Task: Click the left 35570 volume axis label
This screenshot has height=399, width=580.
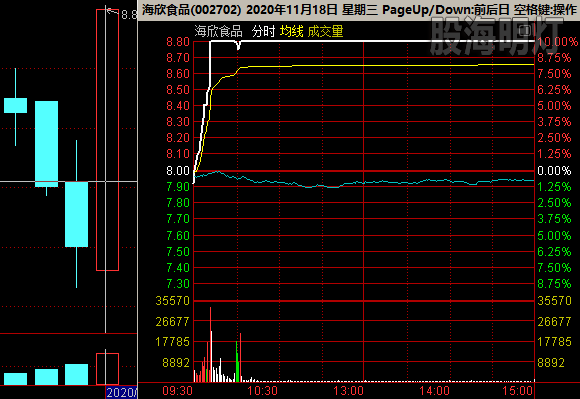Action: [172, 301]
